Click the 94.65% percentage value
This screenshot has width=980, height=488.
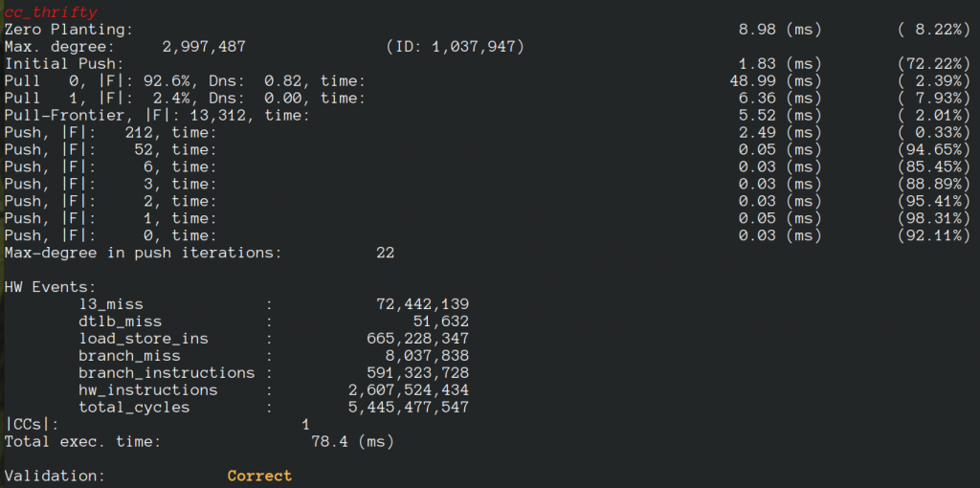point(935,150)
